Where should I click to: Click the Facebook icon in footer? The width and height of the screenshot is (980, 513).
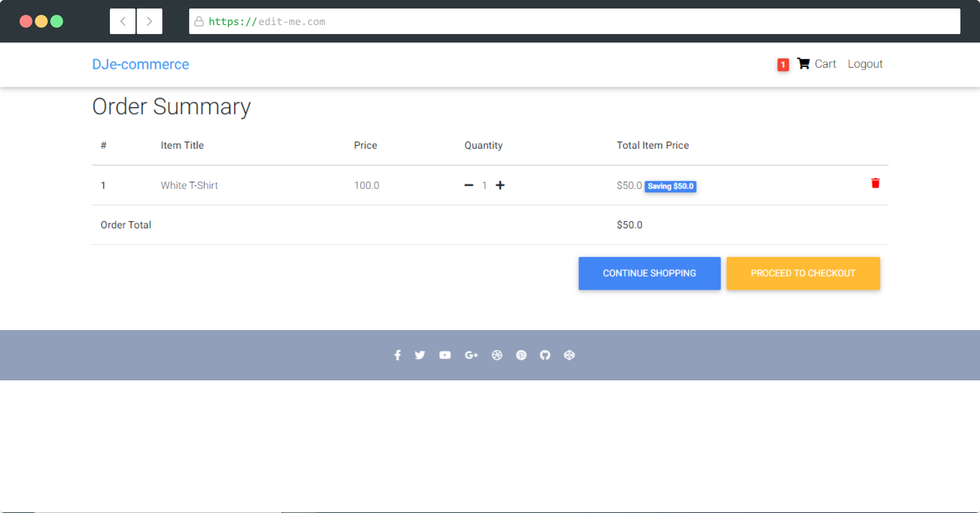click(x=397, y=355)
